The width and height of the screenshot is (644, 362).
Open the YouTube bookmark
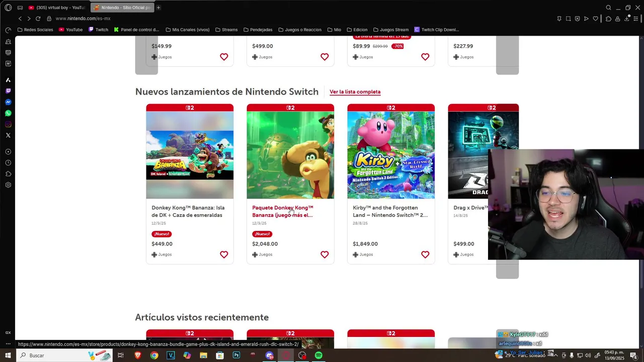coord(70,30)
